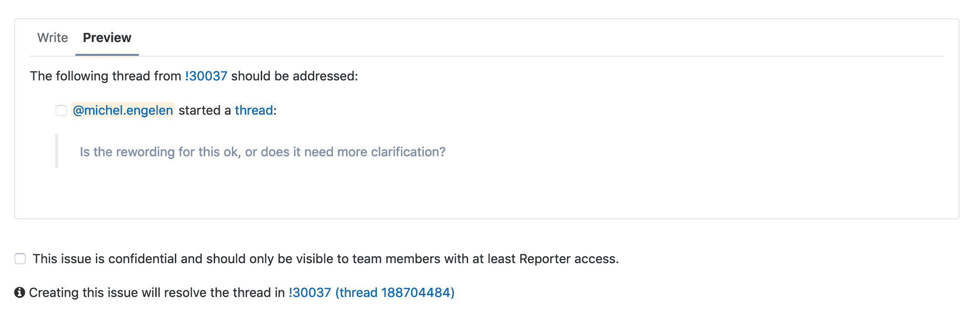Switch to the Write tab
This screenshot has height=318, width=980.
click(53, 37)
